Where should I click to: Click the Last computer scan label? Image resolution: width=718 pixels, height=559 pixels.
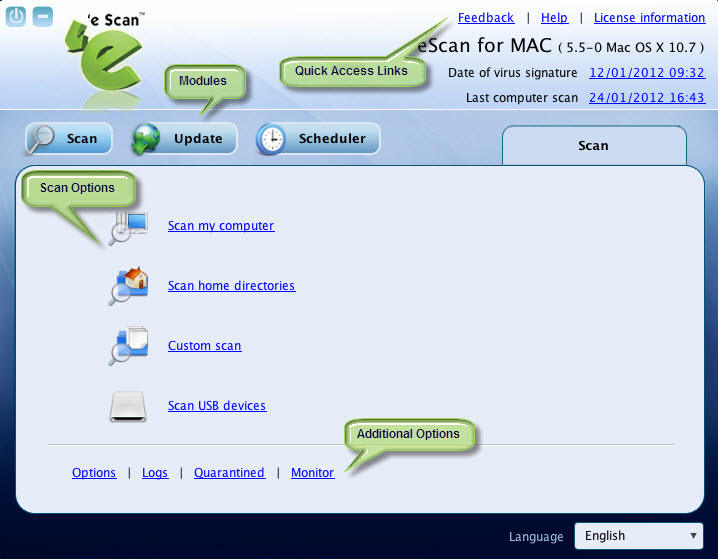pyautogui.click(x=522, y=98)
